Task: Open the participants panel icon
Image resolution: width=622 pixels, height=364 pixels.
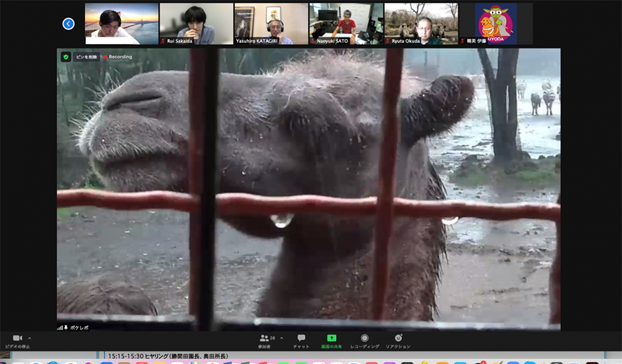Action: tap(264, 338)
